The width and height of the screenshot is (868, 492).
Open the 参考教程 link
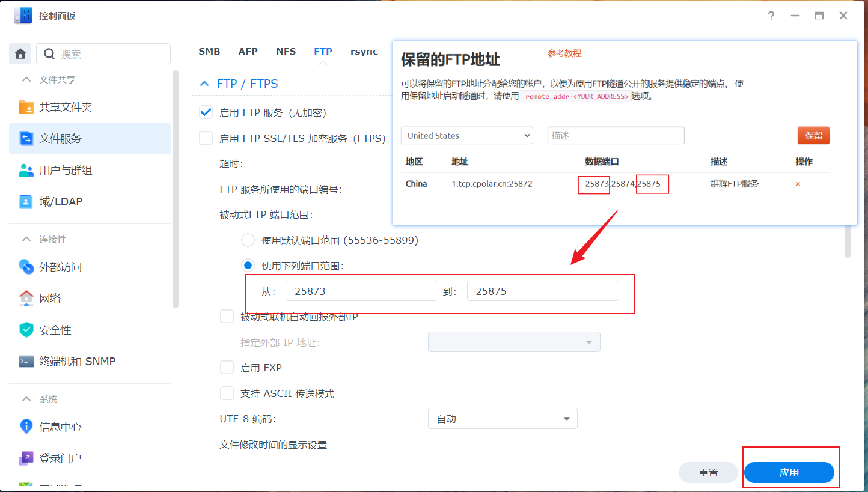tap(564, 53)
